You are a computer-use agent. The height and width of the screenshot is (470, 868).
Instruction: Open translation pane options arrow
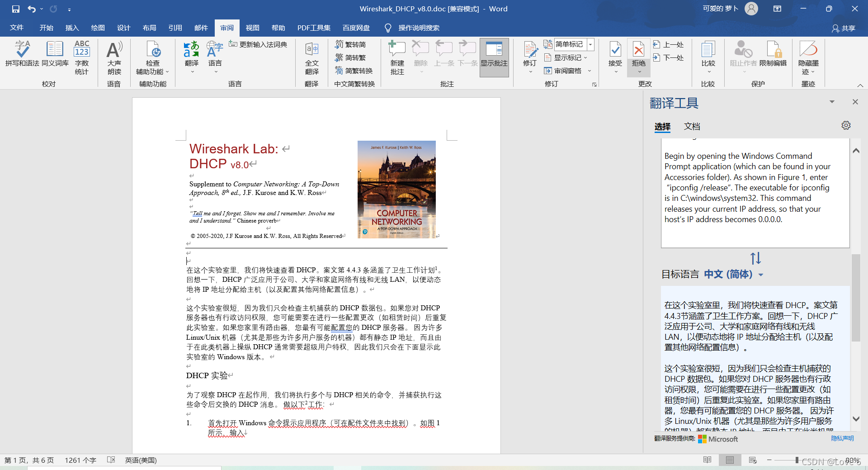tap(832, 102)
